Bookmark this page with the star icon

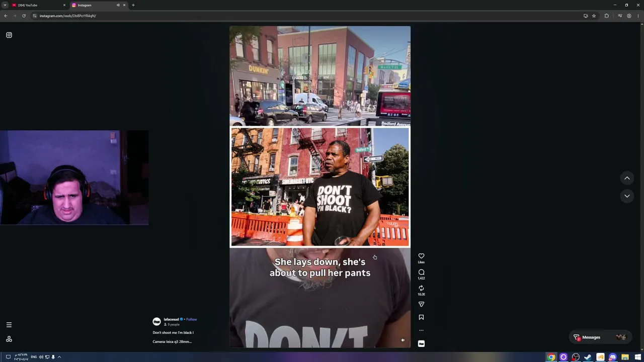click(x=594, y=16)
